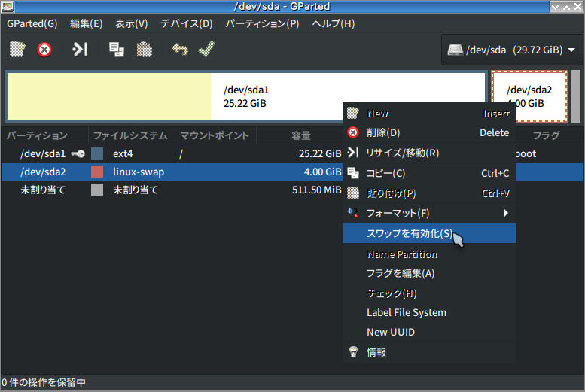
Task: Click the GParted window icon in title bar
Action: click(x=8, y=6)
